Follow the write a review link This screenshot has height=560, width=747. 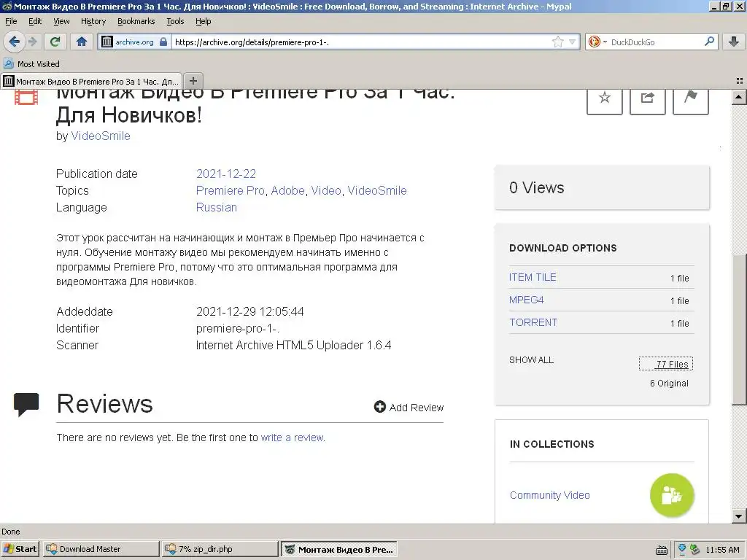[292, 437]
